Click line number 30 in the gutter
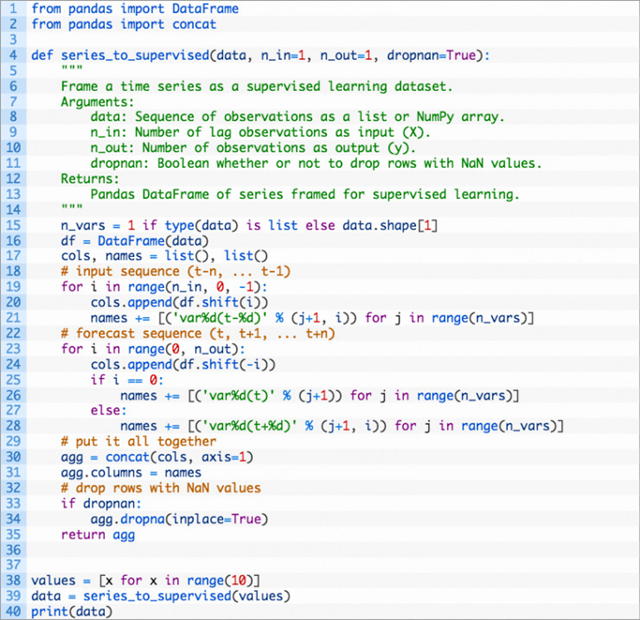The image size is (640, 620). click(x=13, y=457)
